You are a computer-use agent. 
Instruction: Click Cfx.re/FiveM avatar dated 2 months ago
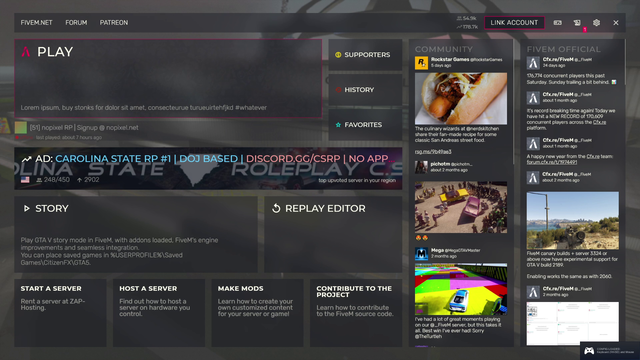pyautogui.click(x=533, y=292)
